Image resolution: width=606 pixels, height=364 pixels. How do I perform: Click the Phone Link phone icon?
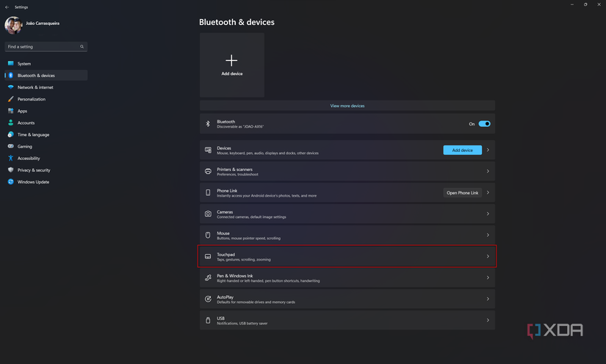208,193
